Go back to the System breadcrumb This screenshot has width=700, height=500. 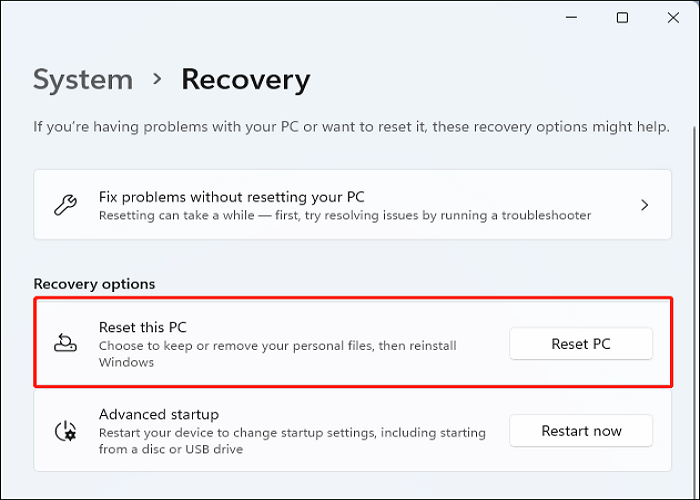click(x=83, y=80)
